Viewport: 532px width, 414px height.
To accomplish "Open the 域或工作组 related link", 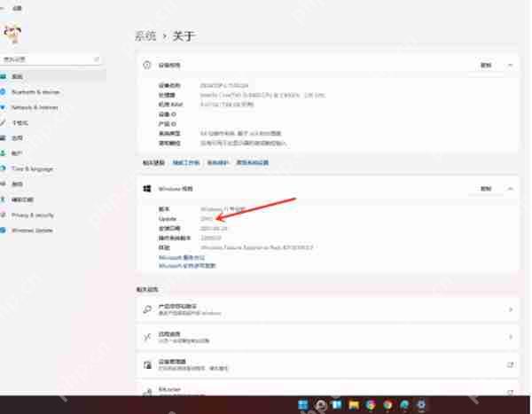I will pyautogui.click(x=186, y=162).
